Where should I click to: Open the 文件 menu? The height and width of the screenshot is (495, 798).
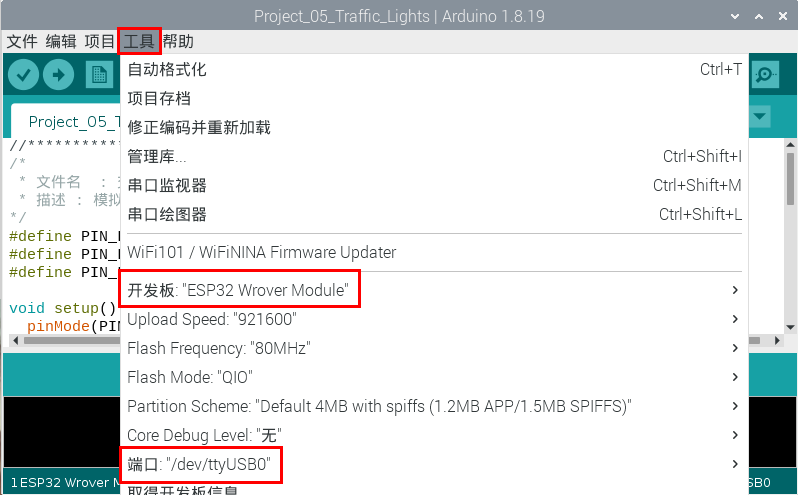click(22, 41)
